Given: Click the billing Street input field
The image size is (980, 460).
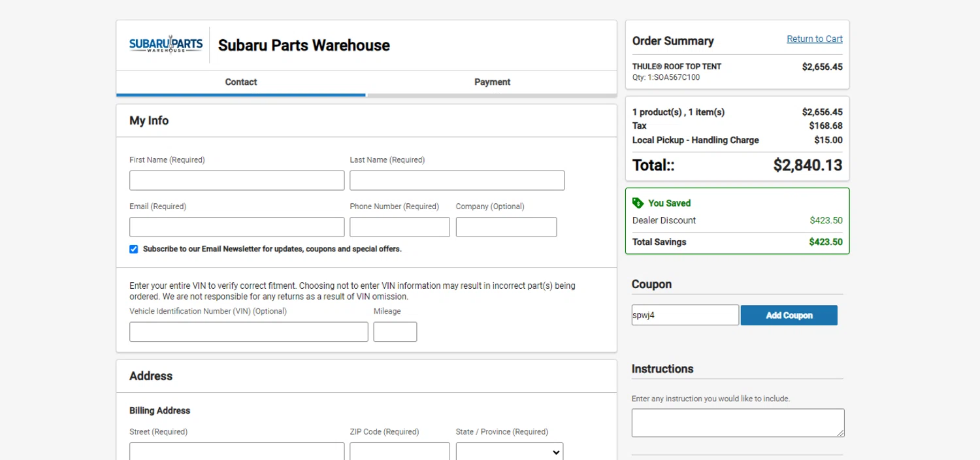Looking at the screenshot, I should coord(237,452).
